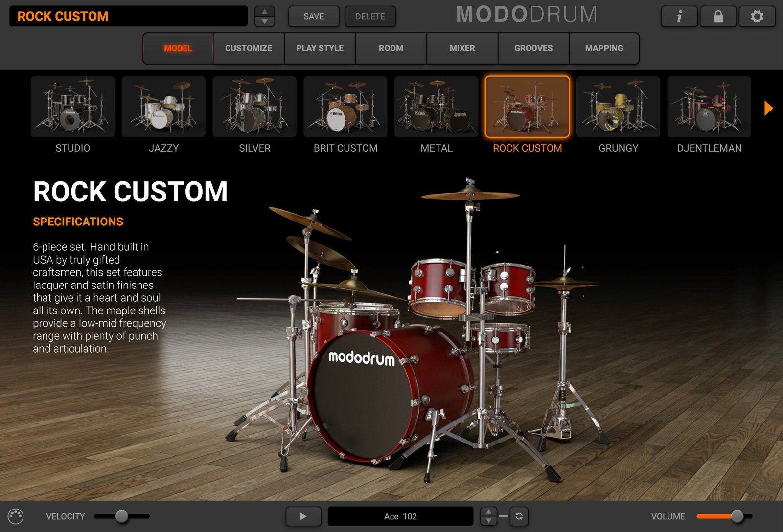Select the DJENTLEMAN kit thumbnail
783x532 pixels.
click(x=710, y=107)
